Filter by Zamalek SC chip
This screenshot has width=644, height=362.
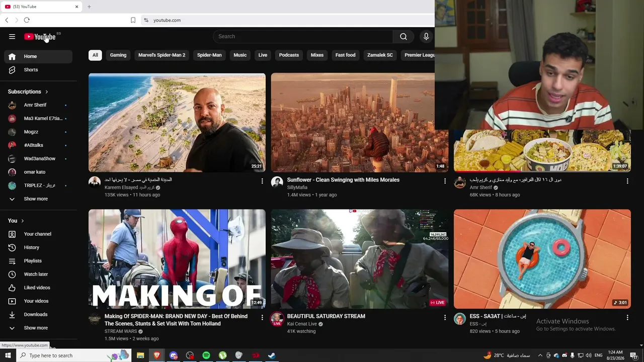point(380,55)
